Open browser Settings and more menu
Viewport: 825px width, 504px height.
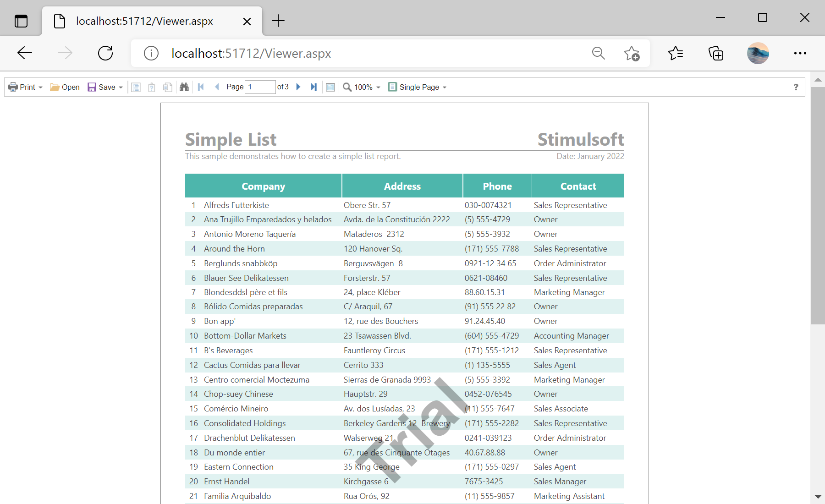coord(800,53)
